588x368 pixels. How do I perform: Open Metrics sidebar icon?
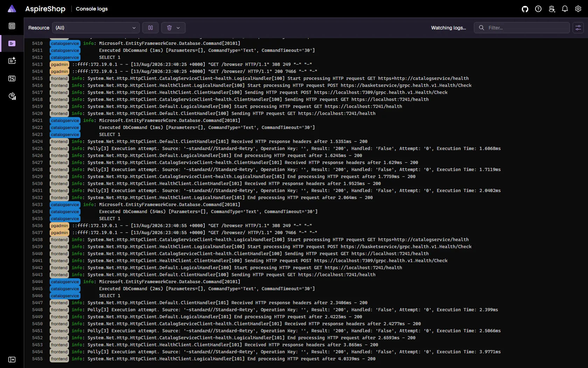coord(12,96)
